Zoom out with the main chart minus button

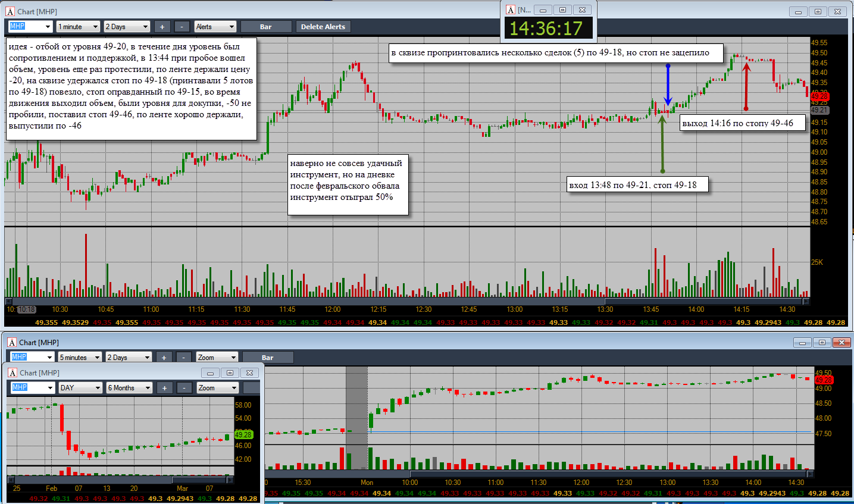point(183,27)
